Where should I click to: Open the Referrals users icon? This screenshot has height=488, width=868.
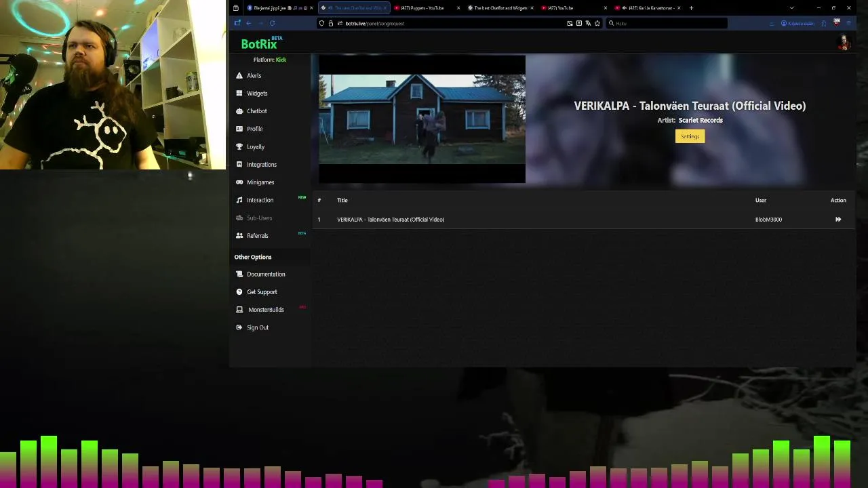pos(239,235)
